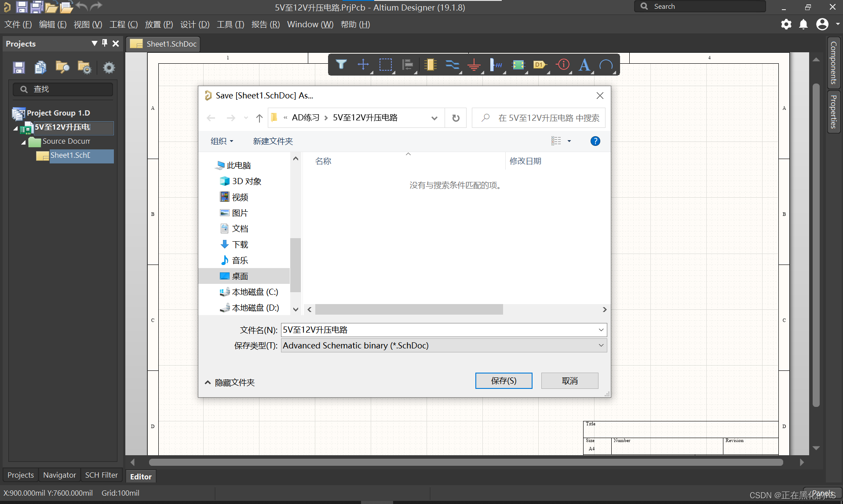Click dialog search box 在5V至12V升压电路中搜索
843x504 pixels.
(538, 118)
